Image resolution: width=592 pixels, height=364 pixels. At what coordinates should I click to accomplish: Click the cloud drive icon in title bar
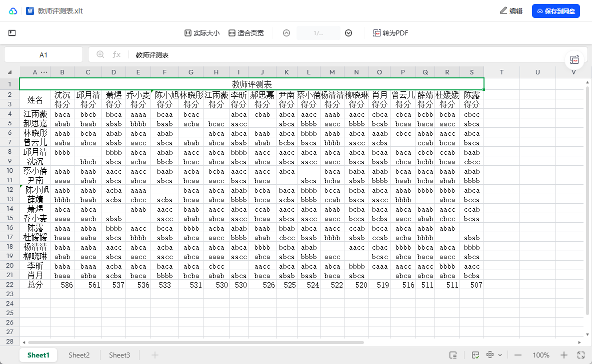click(x=13, y=11)
